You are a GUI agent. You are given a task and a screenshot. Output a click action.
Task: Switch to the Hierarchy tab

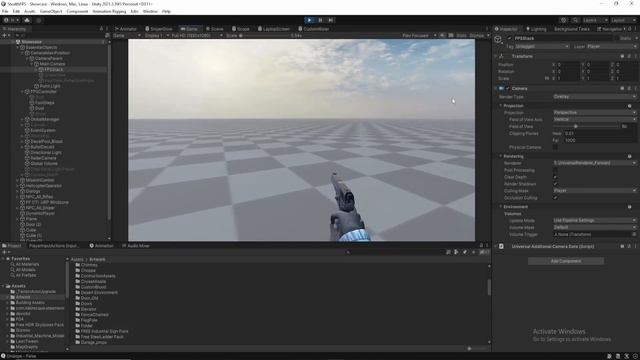coord(15,29)
